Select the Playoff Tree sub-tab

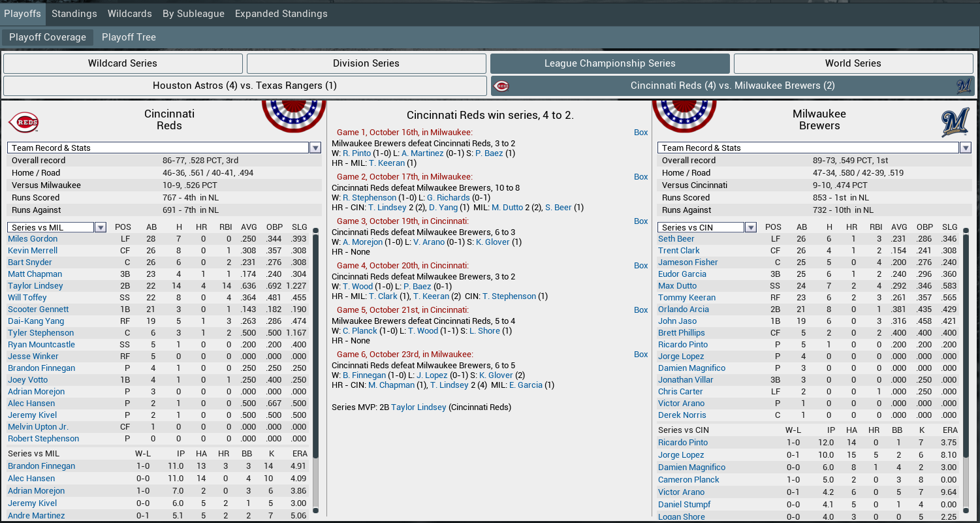[129, 37]
